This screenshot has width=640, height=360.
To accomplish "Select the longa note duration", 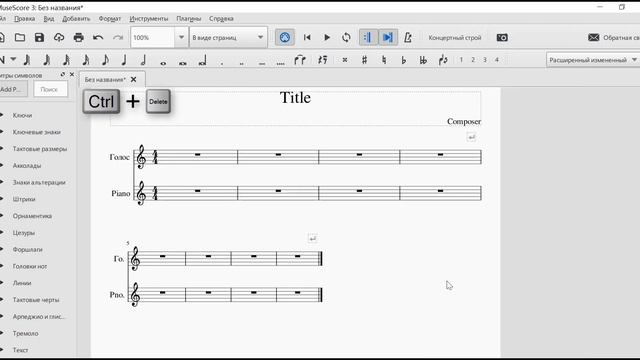I will pos(202,60).
